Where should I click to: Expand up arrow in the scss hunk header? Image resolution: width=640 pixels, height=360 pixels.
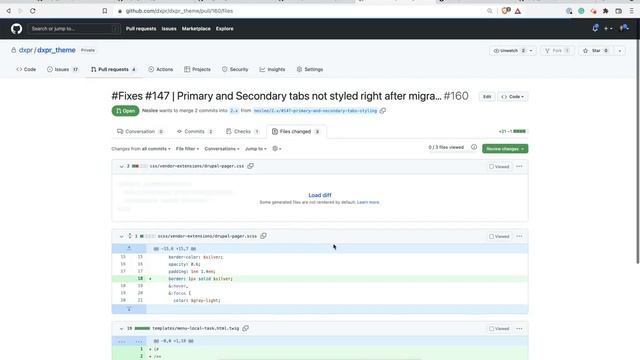[x=129, y=248]
